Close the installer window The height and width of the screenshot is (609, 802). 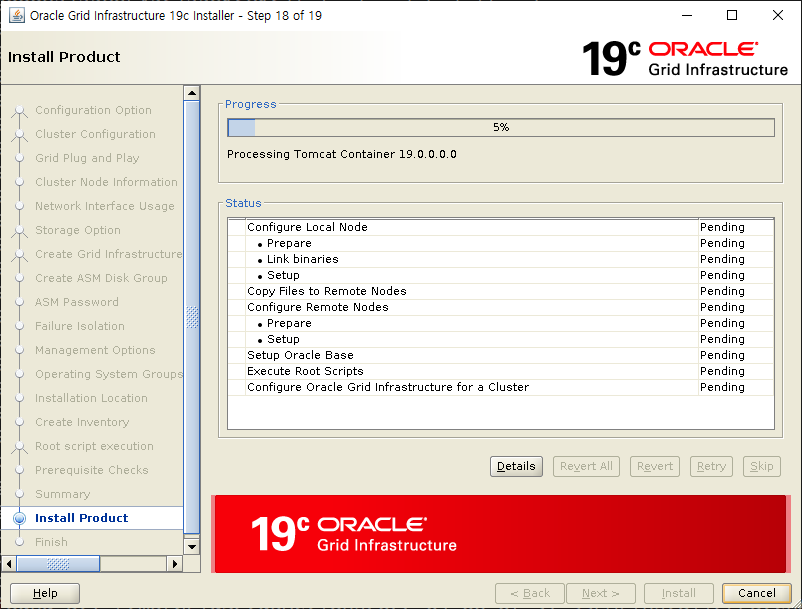click(777, 15)
